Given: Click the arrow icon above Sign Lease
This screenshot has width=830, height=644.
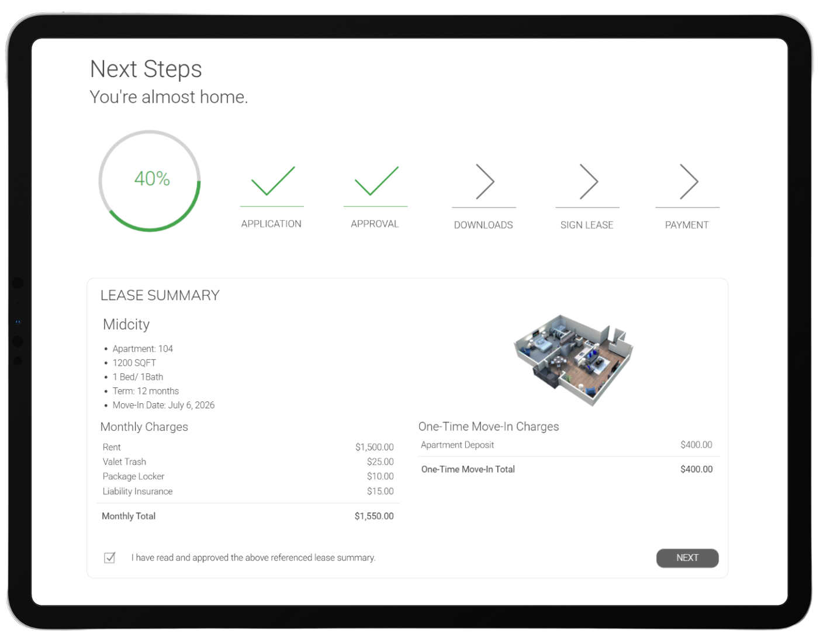Looking at the screenshot, I should pos(588,182).
